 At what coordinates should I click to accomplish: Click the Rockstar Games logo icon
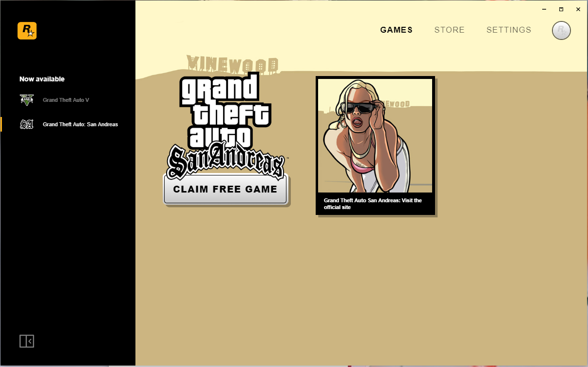point(27,31)
